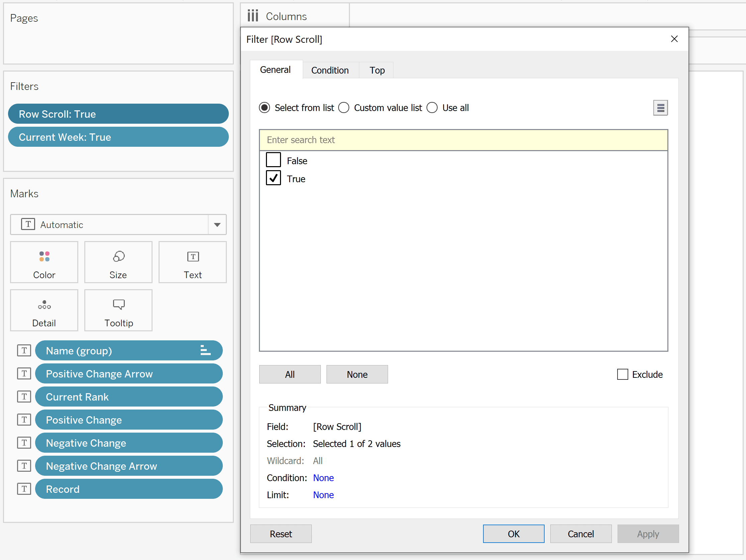Screen dimensions: 746x560
Task: Open the Tooltip marks card
Action: [118, 310]
